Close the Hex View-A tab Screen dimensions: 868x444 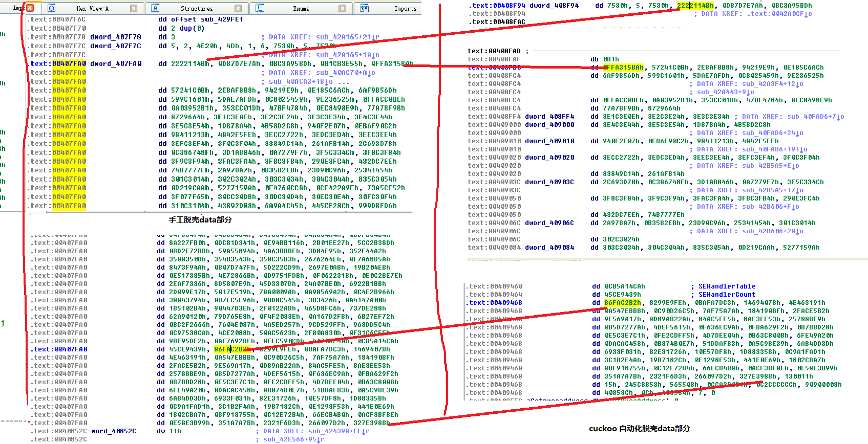(134, 8)
